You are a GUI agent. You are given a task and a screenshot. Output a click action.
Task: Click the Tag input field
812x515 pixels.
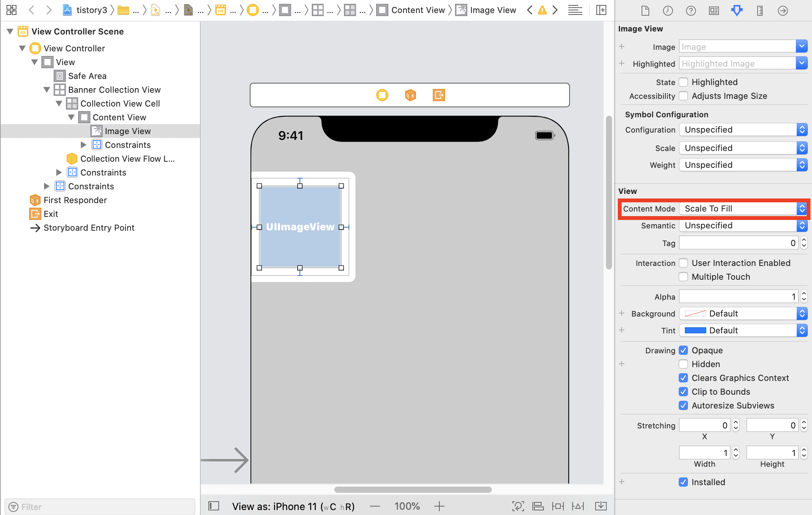(738, 243)
